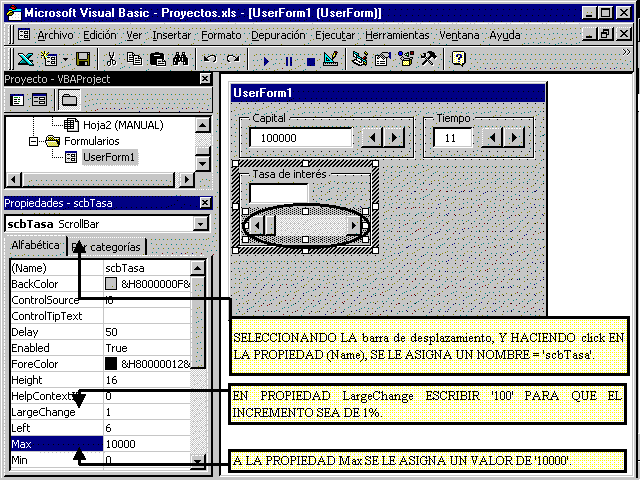Viewport: 640px width, 480px height.
Task: Open the Insert UserForm dropdown arrow
Action: coord(66,60)
